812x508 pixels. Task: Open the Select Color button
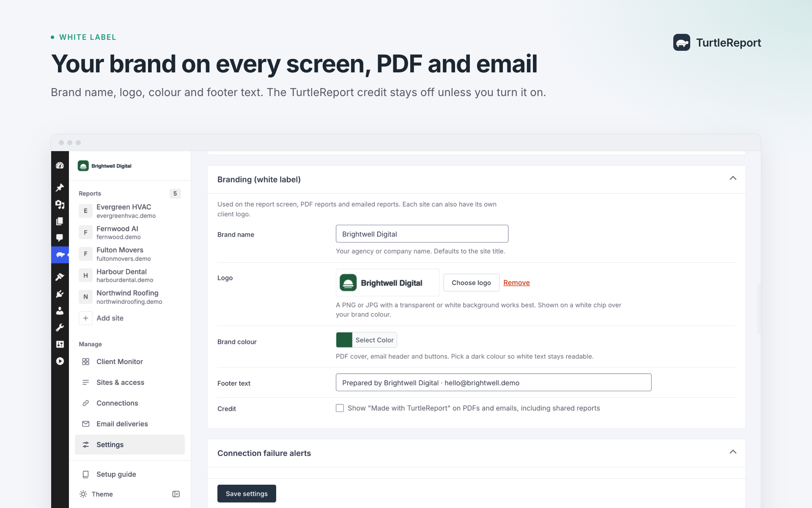pyautogui.click(x=374, y=340)
